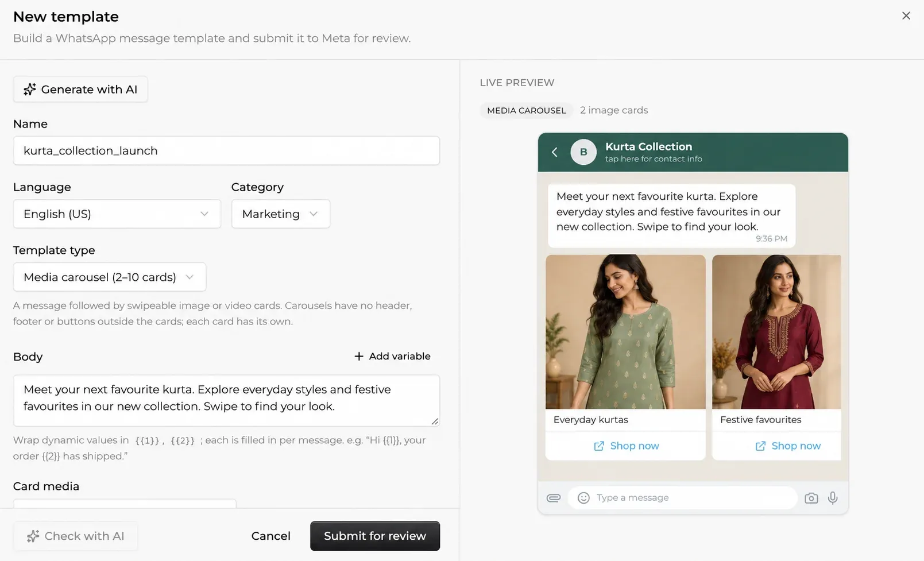
Task: Click the message bubble text in preview
Action: coord(668,211)
